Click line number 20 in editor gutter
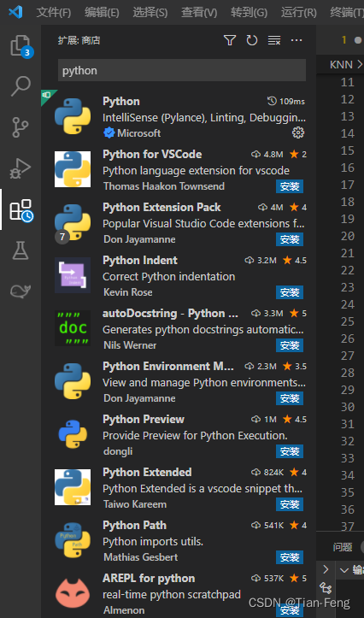 click(348, 236)
